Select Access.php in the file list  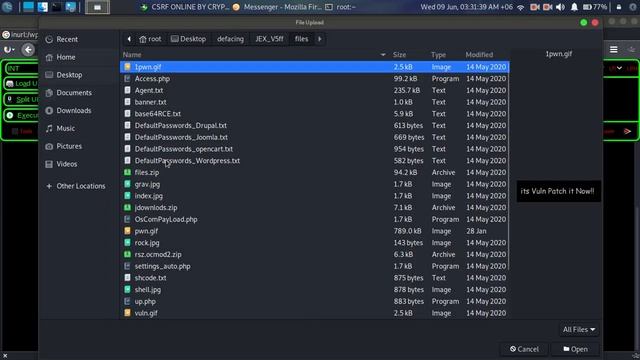(314, 79)
